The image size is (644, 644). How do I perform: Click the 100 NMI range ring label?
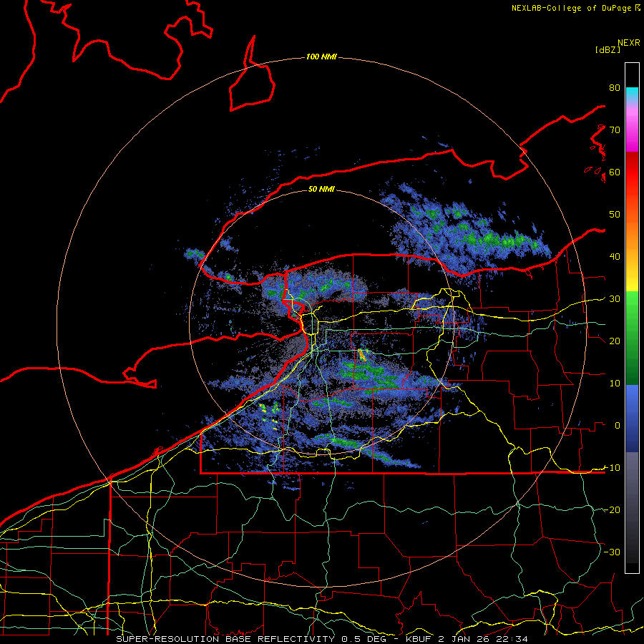pyautogui.click(x=321, y=57)
